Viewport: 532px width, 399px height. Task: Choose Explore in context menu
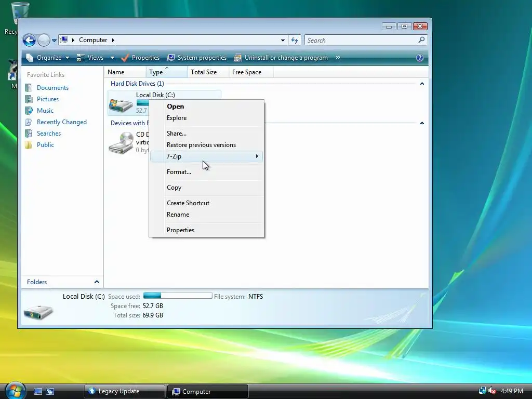pyautogui.click(x=206, y=118)
